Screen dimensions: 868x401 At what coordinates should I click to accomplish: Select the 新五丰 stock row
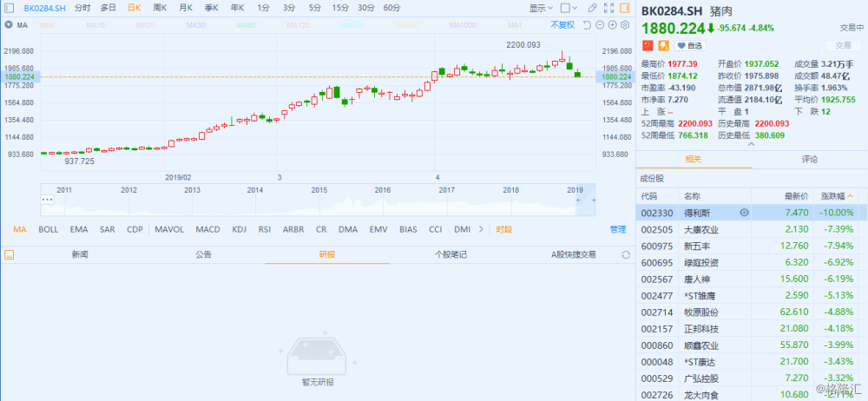pos(753,246)
